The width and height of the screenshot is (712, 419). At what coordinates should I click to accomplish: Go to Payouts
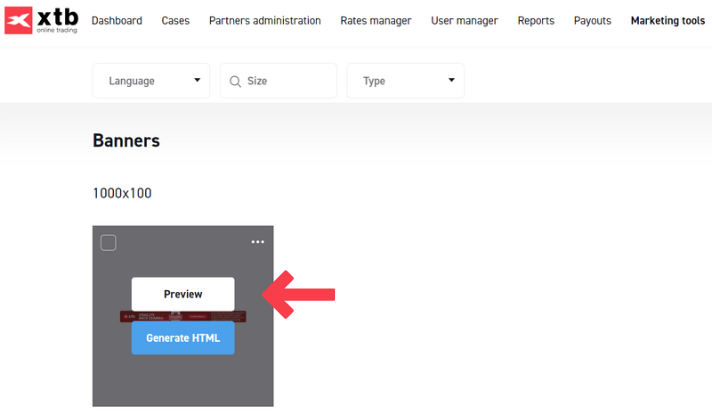592,20
